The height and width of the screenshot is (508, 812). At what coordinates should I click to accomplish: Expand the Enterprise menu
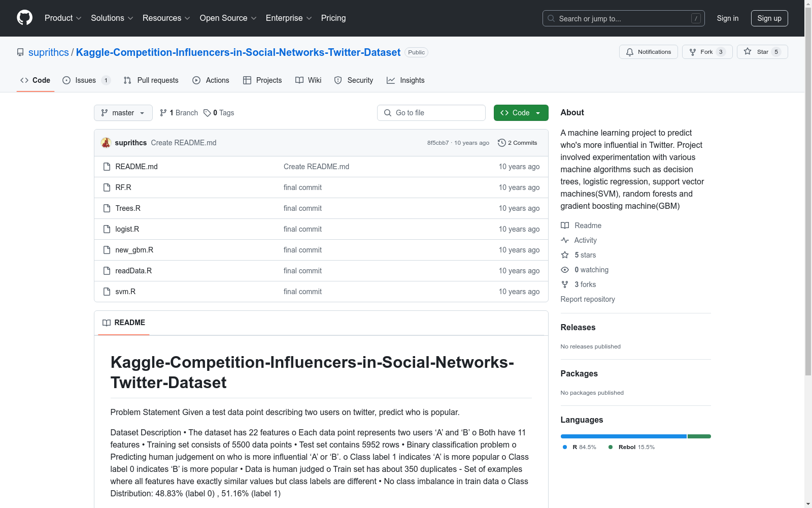pos(289,18)
